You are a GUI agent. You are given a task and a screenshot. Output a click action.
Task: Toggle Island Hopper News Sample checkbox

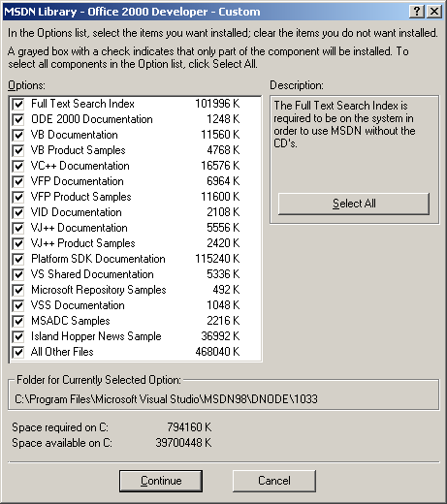(18, 336)
